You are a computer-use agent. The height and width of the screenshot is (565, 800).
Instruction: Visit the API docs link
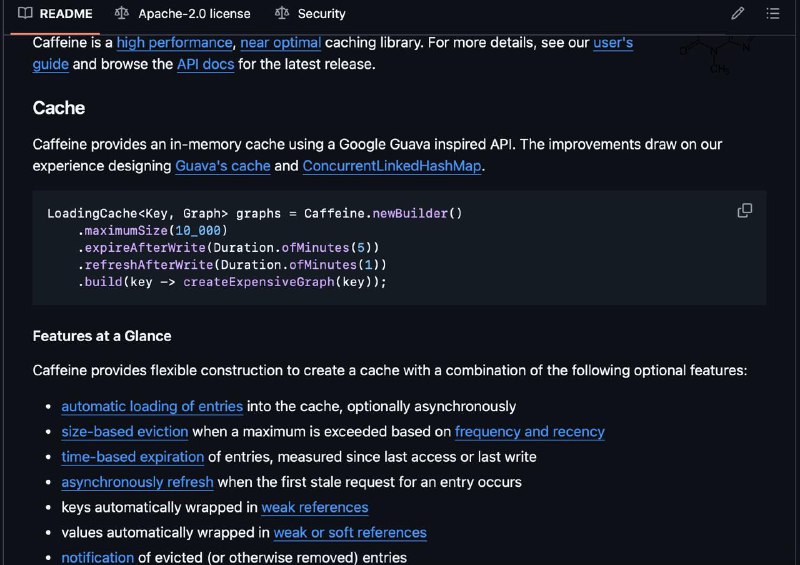click(206, 64)
